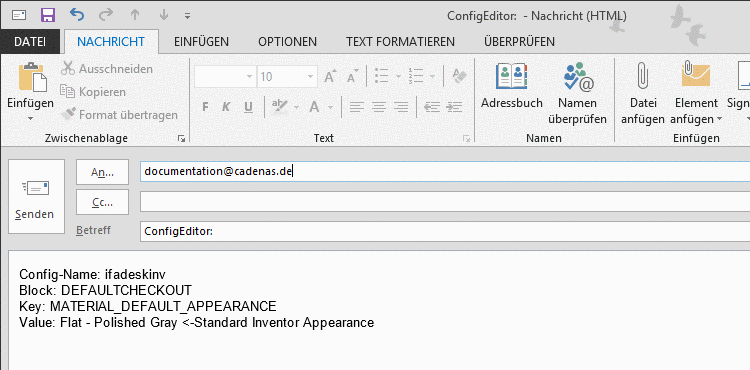The height and width of the screenshot is (370, 750).
Task: Click the Next Item down arrow
Action: point(164,15)
